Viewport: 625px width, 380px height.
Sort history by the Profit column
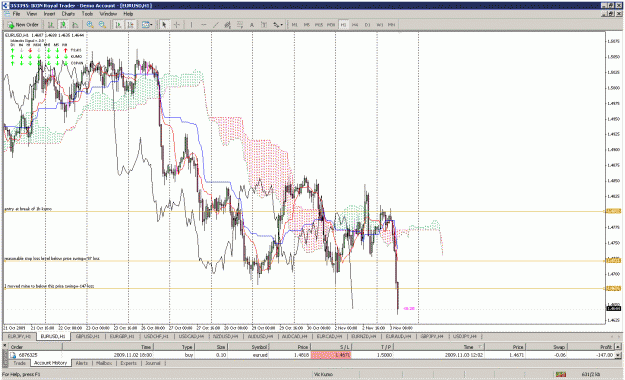591,347
